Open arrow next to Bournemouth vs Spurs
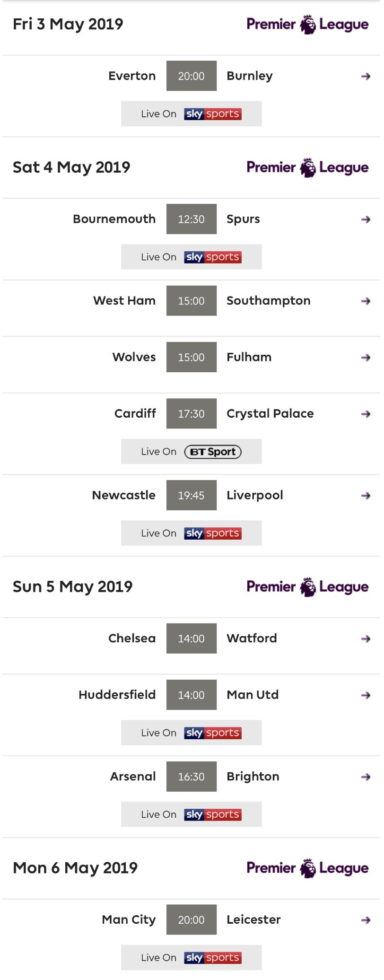Viewport: 384px width, 980px height. pos(366,219)
